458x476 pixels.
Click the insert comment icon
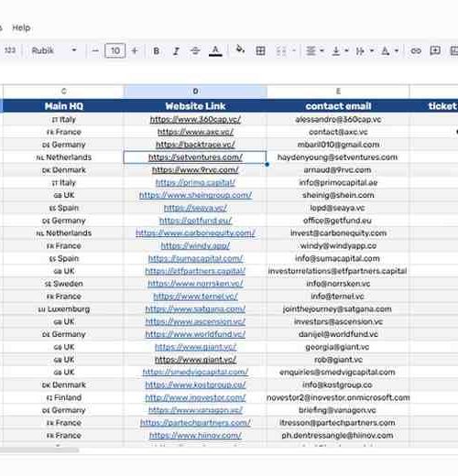tap(435, 50)
